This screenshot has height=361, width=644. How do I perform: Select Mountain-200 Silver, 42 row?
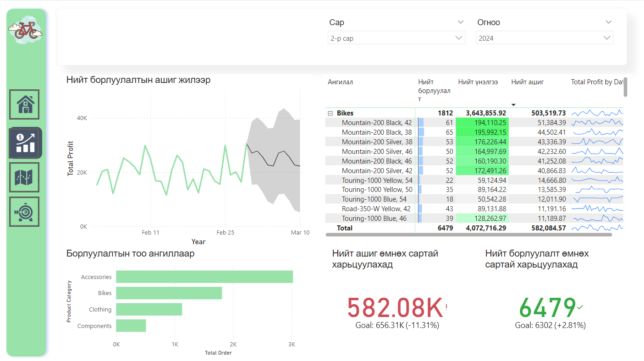click(474, 170)
